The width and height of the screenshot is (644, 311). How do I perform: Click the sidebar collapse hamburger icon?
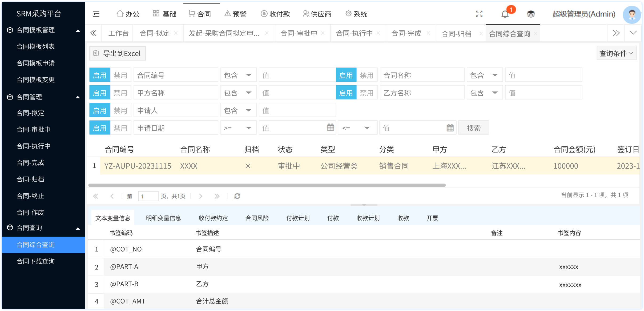click(96, 14)
